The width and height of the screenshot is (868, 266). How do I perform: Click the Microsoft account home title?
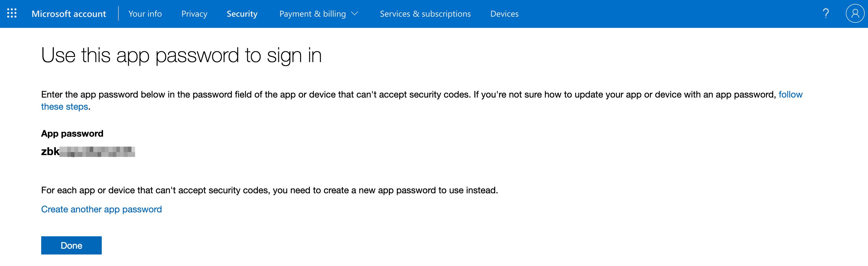click(69, 14)
